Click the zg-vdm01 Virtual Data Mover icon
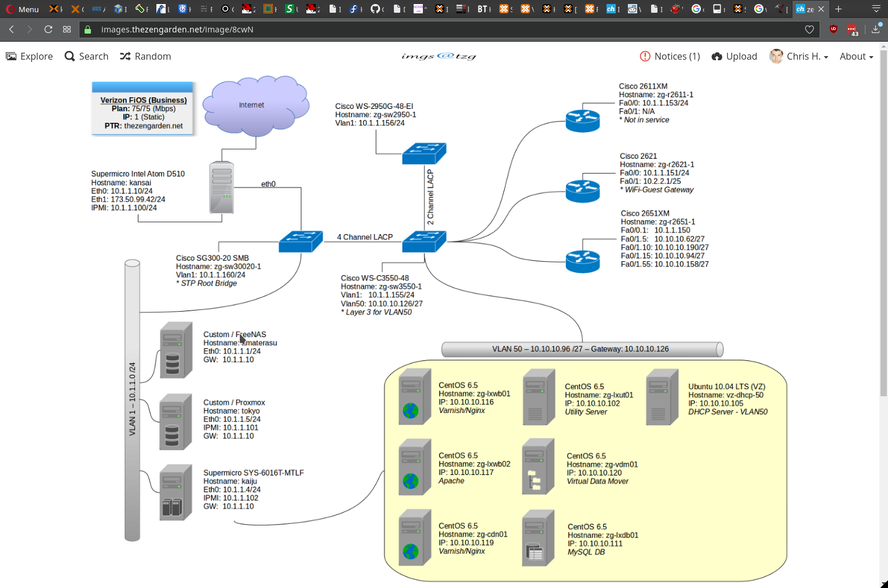The height and width of the screenshot is (588, 888). (538, 466)
